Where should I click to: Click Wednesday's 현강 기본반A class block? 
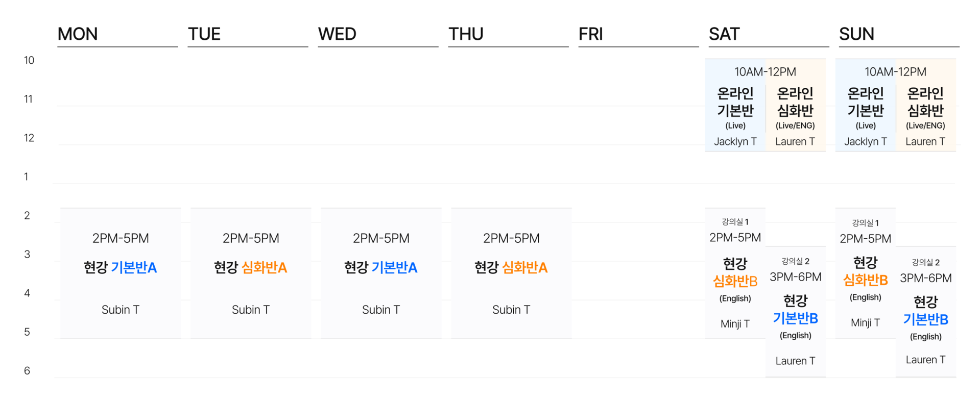(381, 273)
